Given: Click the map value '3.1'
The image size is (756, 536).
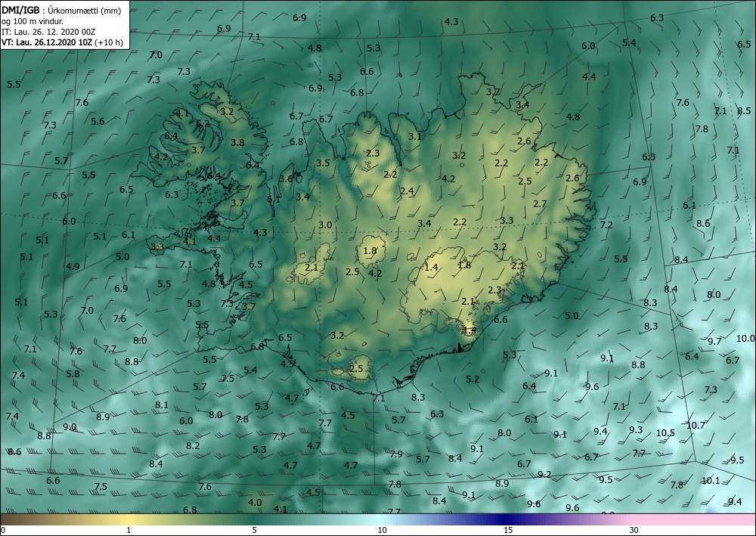Looking at the screenshot, I should pyautogui.click(x=415, y=136).
